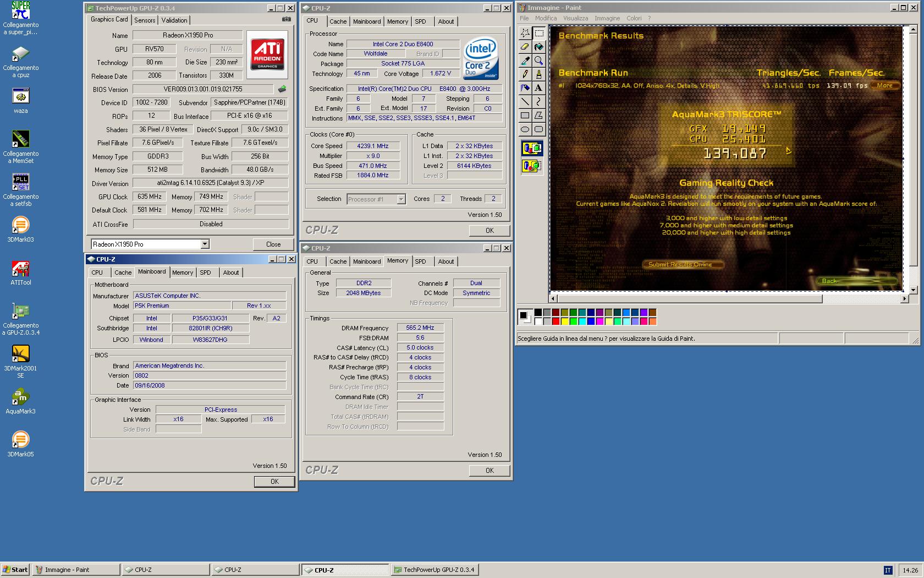Open the GPU-Z.0.3.4 desktop shortcut
The image size is (924, 578).
pos(21,319)
